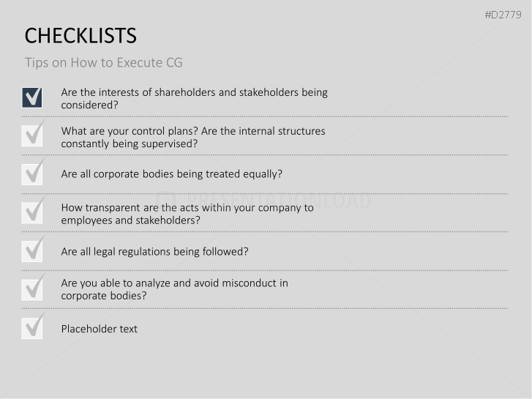Viewport: 532px width, 399px height.
Task: Mark the legal regulations checkbox
Action: (32, 251)
